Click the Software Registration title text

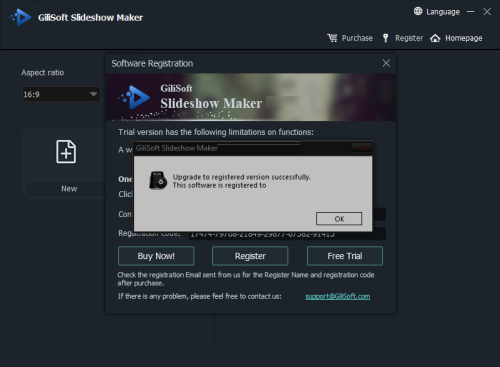[x=152, y=63]
